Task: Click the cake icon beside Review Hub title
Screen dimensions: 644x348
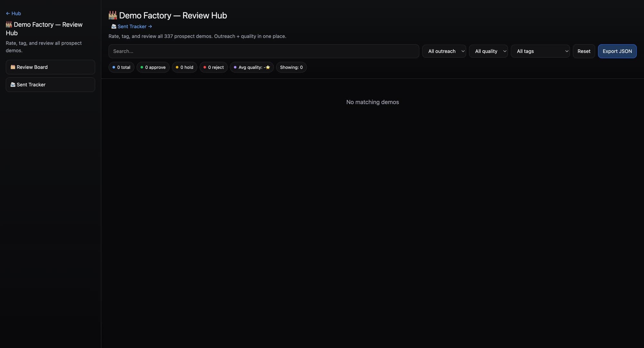Action: point(112,15)
